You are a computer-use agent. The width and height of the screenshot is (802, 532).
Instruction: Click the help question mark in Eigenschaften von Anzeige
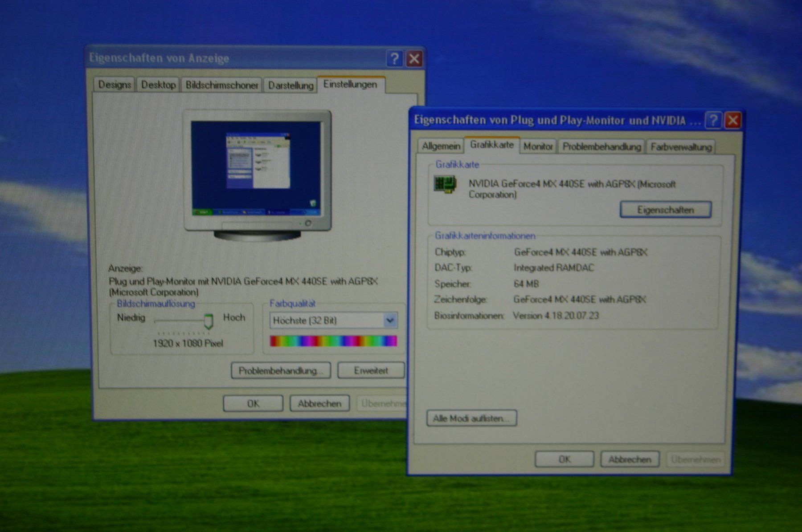coord(394,58)
